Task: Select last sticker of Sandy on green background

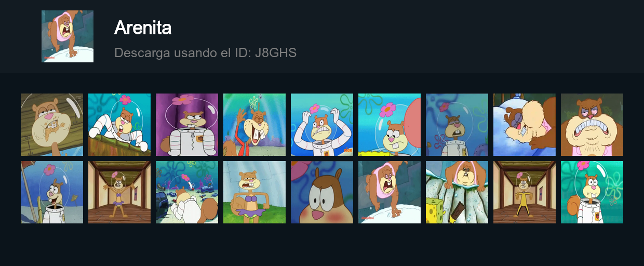Action: click(592, 192)
